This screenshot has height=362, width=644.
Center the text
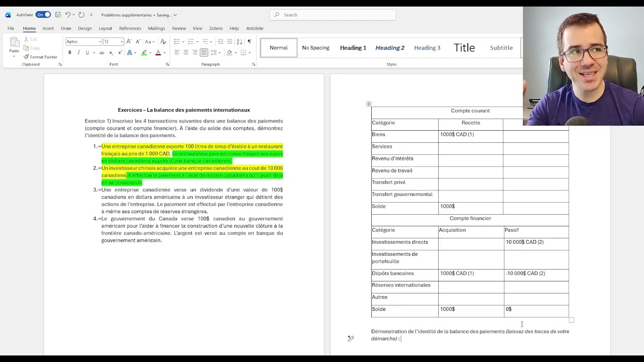[x=186, y=53]
